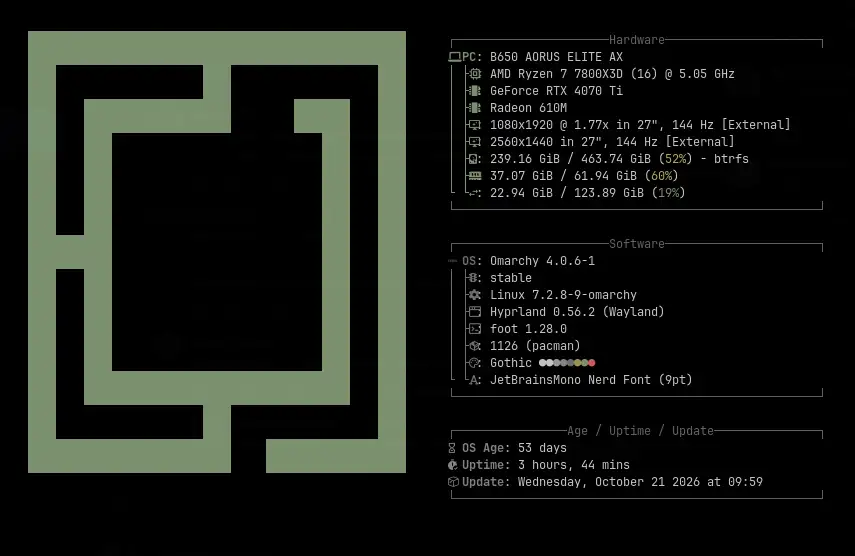Viewport: 855px width, 556px height.
Task: Click '37.07 GiB / 61.94 GiB' memory usage
Action: pyautogui.click(x=563, y=176)
